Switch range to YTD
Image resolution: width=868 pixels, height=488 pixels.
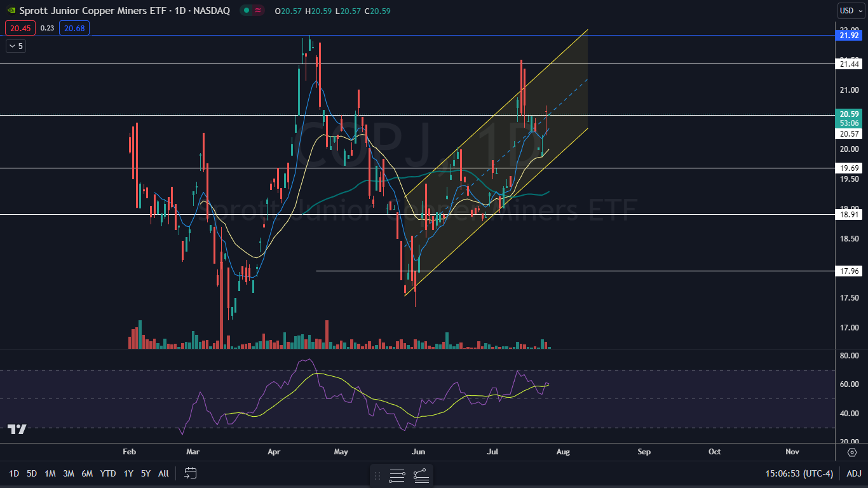click(x=108, y=473)
